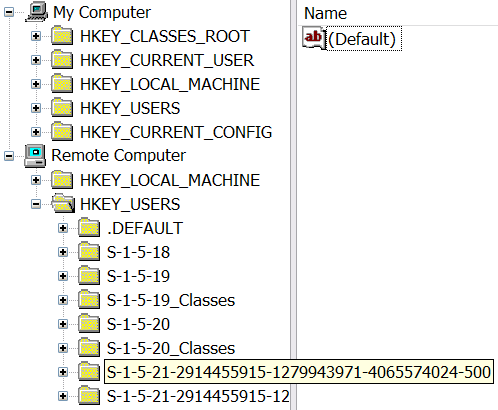
Task: Select HKEY_USERS text under Remote Computer
Action: point(130,204)
